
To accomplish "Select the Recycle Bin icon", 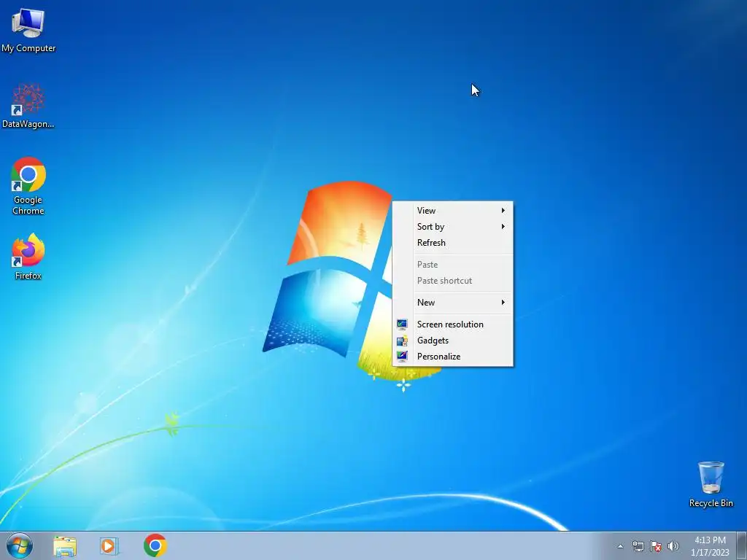I will click(711, 484).
